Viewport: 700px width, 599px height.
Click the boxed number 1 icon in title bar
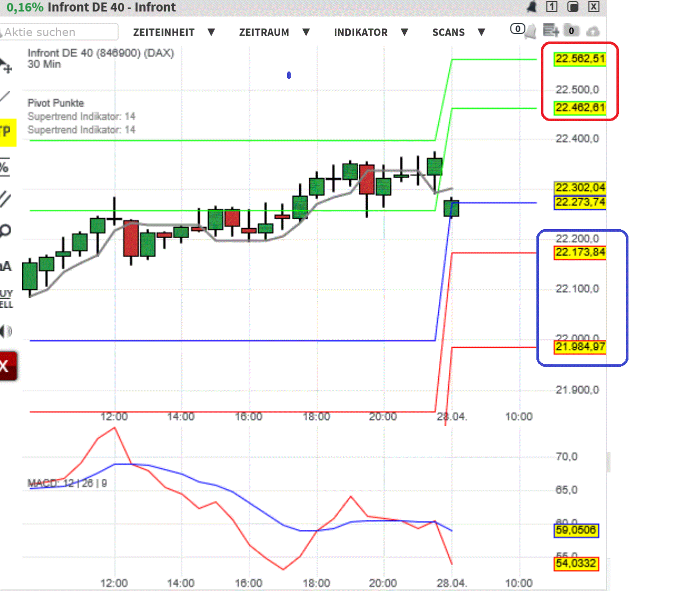552,7
